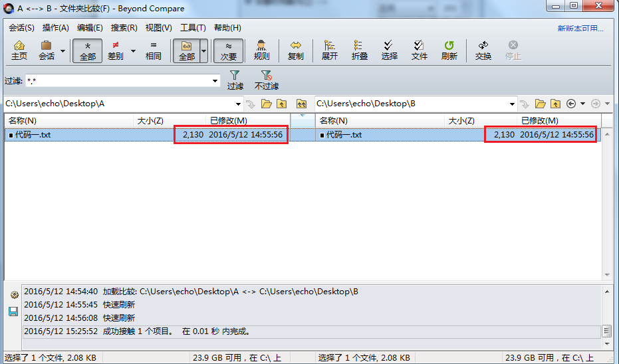Click the Swap sides (交换) icon
The width and height of the screenshot is (619, 364).
tap(483, 50)
